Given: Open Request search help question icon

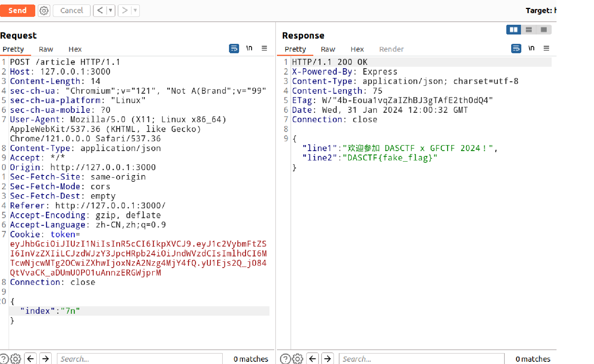Looking at the screenshot, I should [x=3, y=359].
